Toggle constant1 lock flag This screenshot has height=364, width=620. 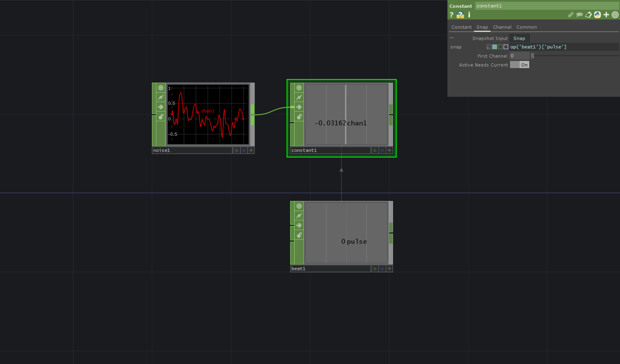tap(299, 117)
